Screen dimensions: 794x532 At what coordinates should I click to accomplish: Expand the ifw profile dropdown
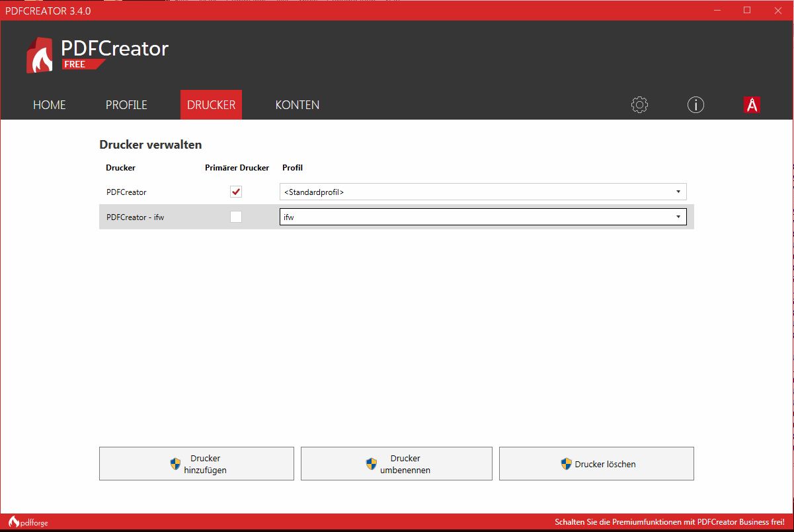483,217
